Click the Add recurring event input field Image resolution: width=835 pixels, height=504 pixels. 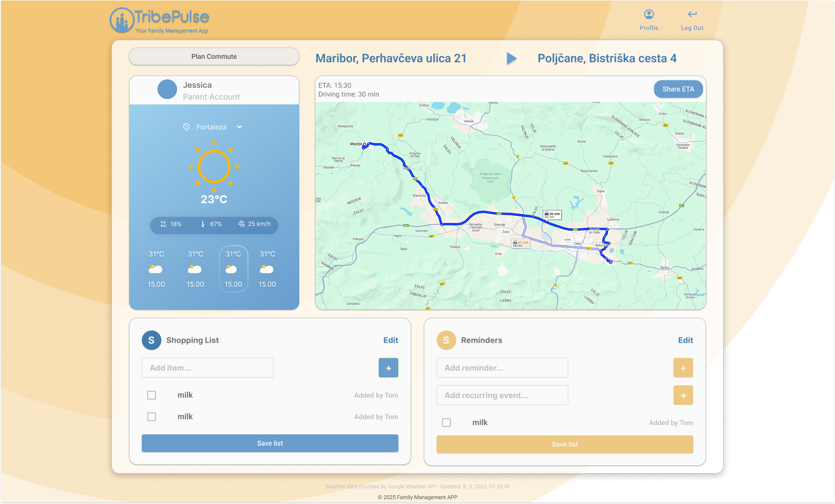502,395
